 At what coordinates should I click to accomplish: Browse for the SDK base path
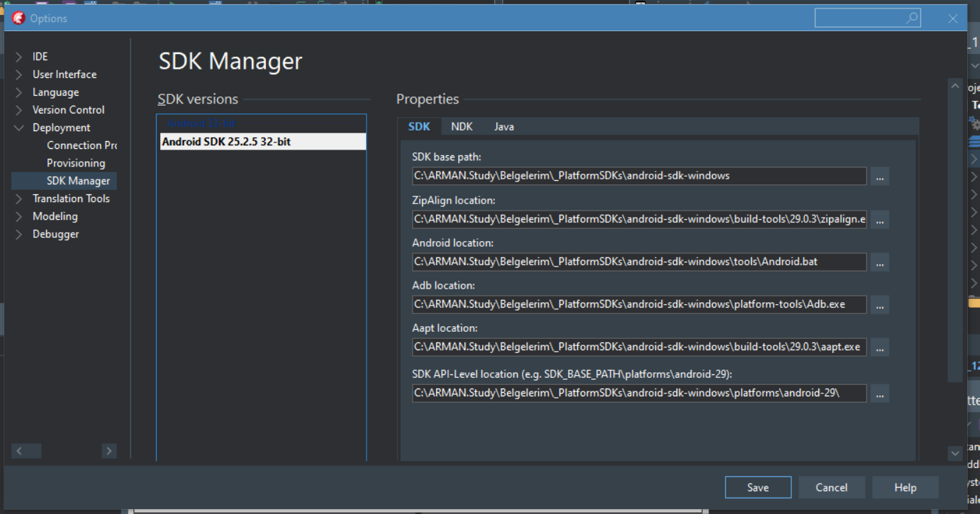click(x=880, y=176)
